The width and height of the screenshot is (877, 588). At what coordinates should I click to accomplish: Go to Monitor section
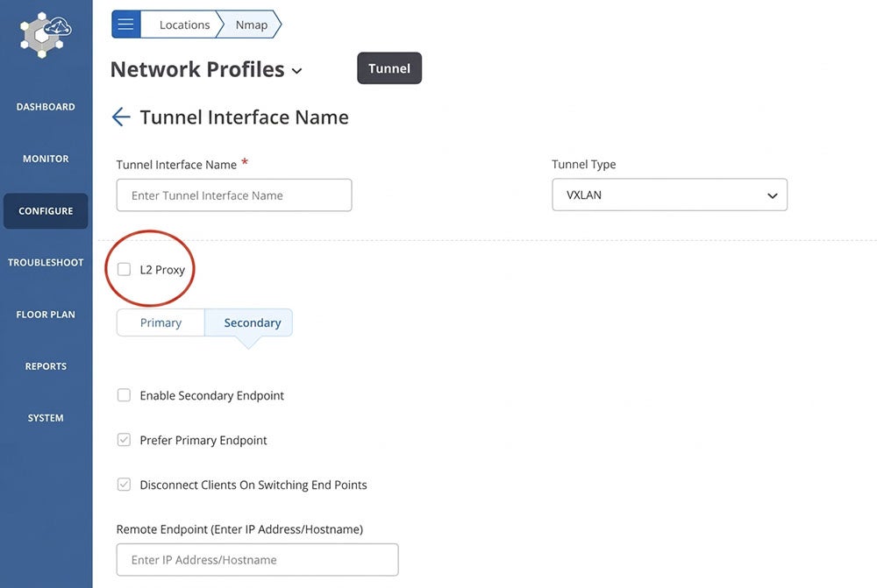[x=46, y=159]
